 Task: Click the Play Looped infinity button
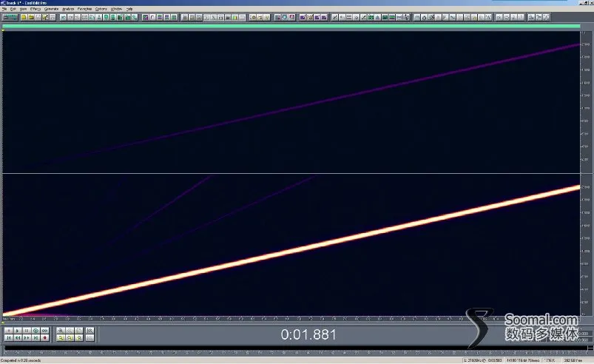(x=44, y=330)
